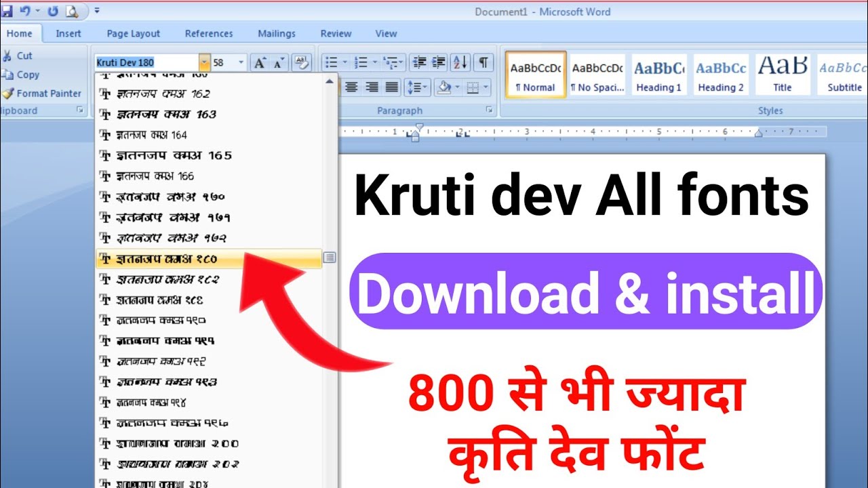Click the Sort A-Z icon
The width and height of the screenshot is (868, 488).
460,62
